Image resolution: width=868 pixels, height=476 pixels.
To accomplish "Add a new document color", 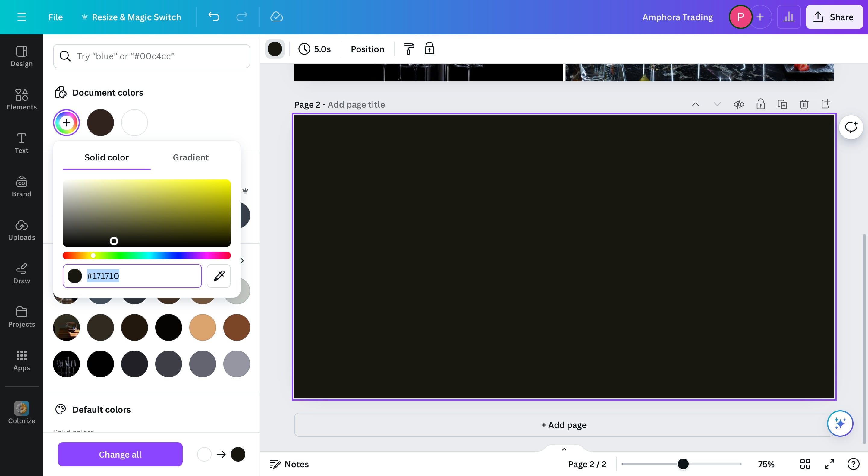I will [66, 122].
